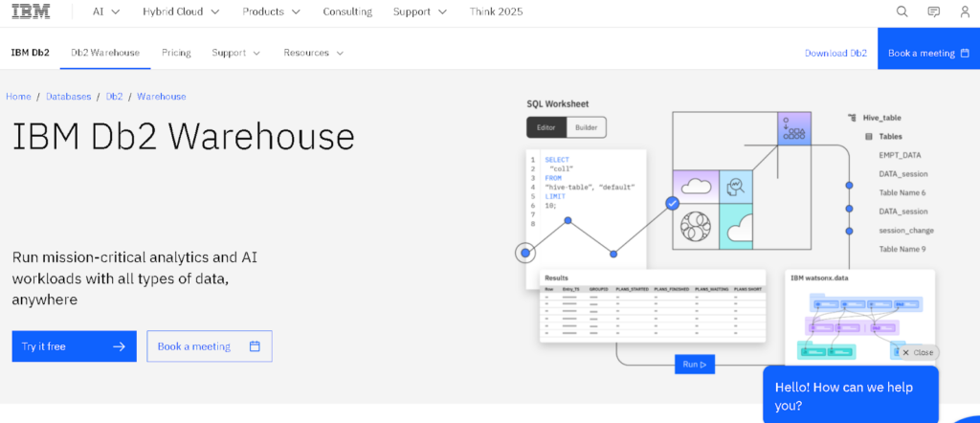Viewport: 980px width, 423px height.
Task: Click the IBM watsonx.data diagram card
Action: [x=859, y=318]
